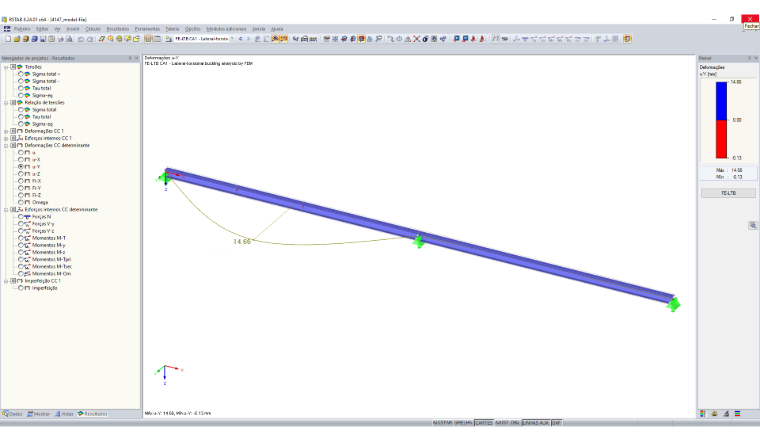Open the Ficheiro menu
Screen dimensions: 760x441
22,29
